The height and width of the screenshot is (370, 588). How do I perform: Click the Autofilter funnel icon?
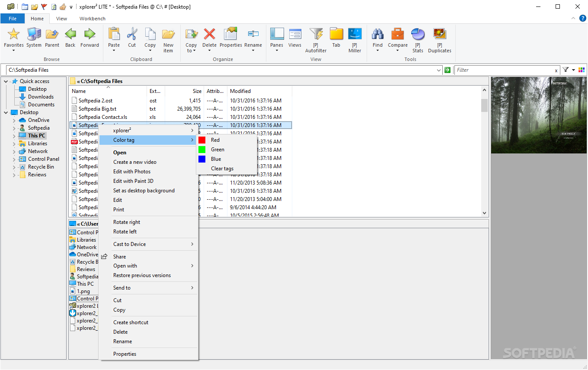pyautogui.click(x=316, y=34)
